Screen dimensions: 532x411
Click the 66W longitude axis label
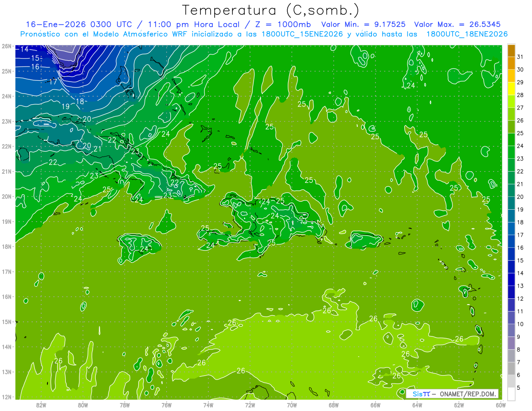click(x=376, y=405)
